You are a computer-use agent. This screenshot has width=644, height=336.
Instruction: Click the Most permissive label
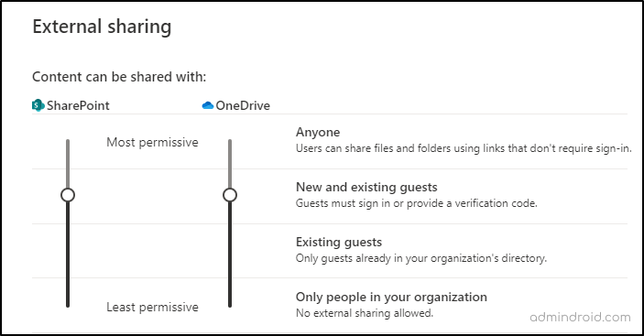click(x=152, y=142)
